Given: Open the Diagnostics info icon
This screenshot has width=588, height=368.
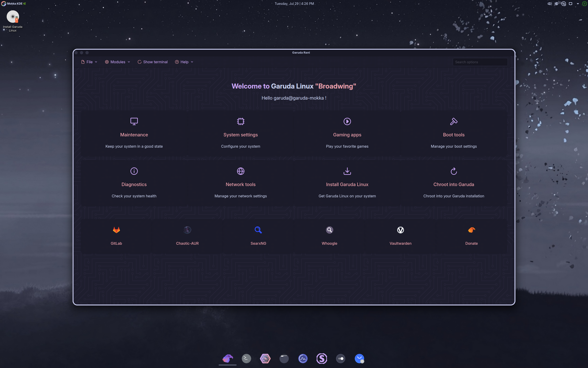Looking at the screenshot, I should coord(134,171).
